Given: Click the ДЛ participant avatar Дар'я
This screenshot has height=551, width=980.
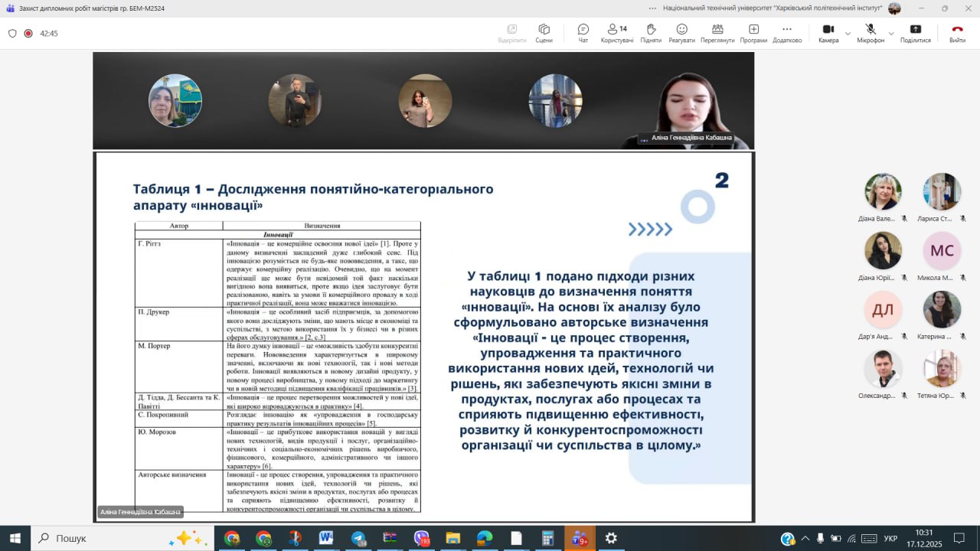Looking at the screenshot, I should pos(883,310).
